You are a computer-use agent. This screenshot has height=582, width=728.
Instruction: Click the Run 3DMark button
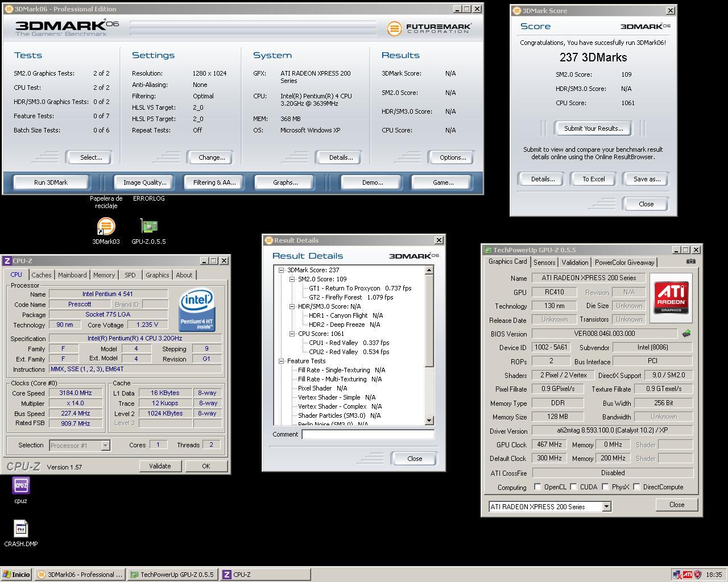[x=51, y=182]
